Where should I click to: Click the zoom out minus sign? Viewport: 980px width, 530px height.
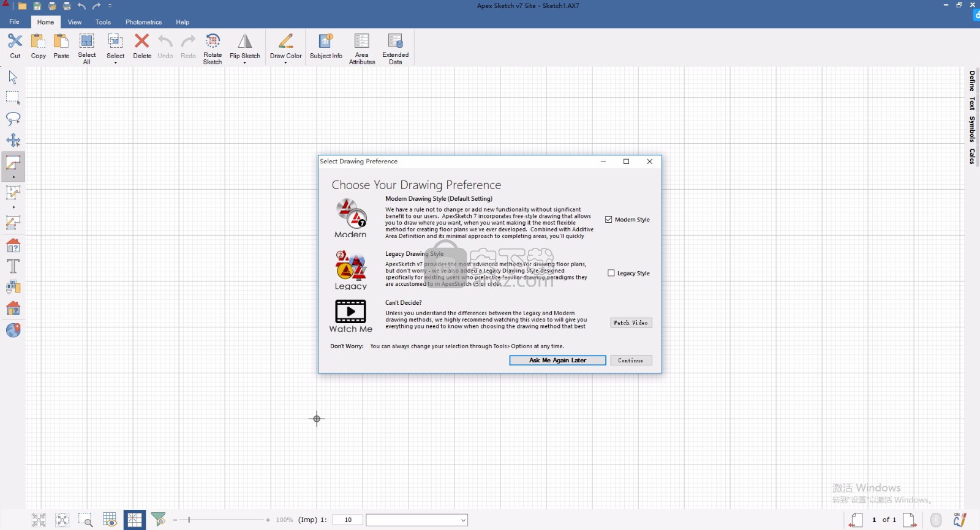(x=175, y=520)
